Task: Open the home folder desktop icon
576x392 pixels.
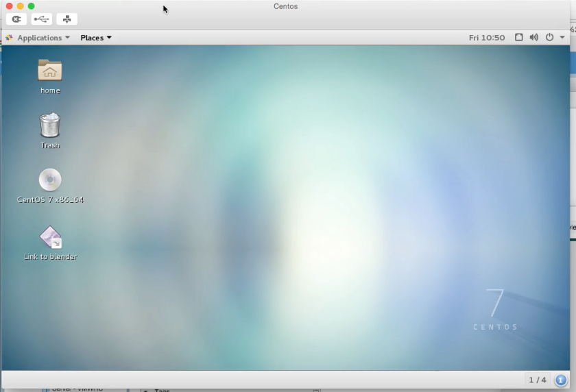Action: pyautogui.click(x=50, y=70)
